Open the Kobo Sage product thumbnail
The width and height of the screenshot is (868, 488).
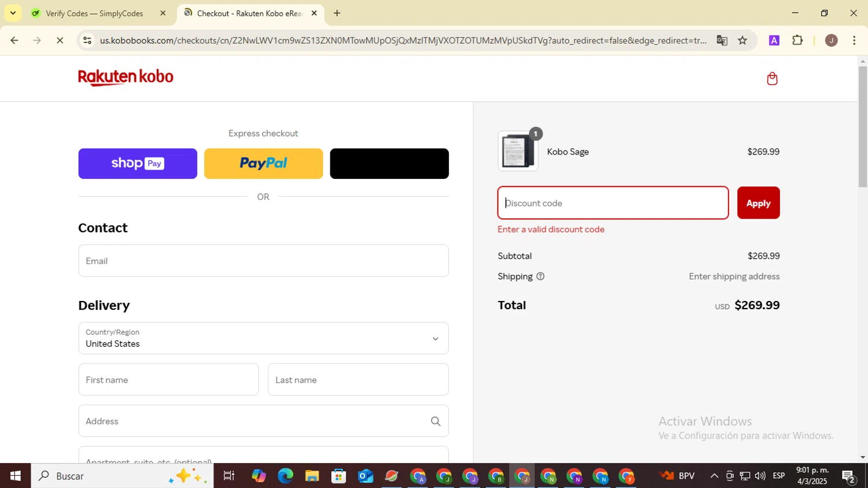pyautogui.click(x=518, y=151)
